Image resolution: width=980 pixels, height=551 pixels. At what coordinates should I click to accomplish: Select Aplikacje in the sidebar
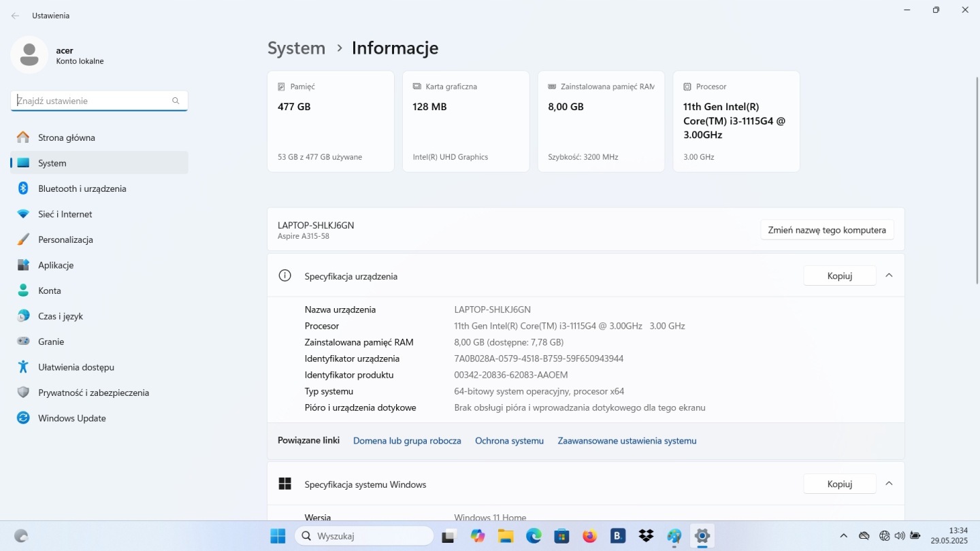click(56, 265)
